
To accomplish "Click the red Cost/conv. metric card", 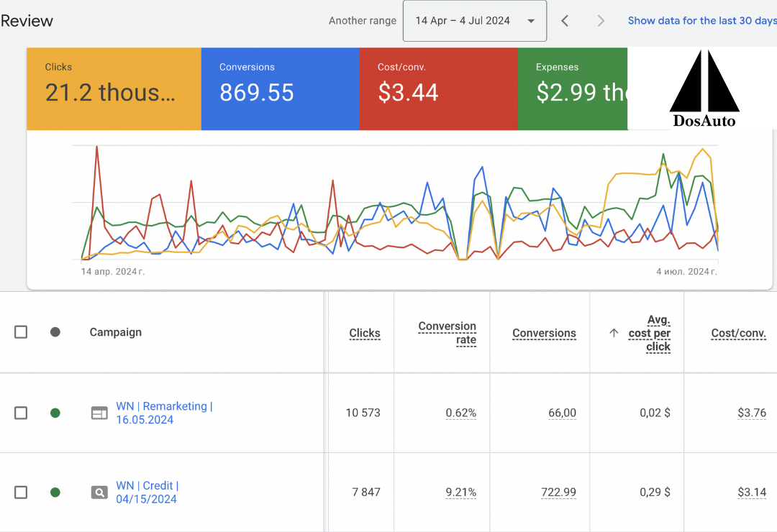I will point(438,88).
